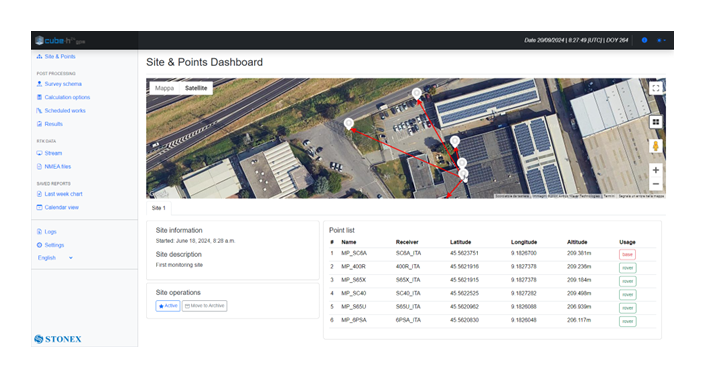Select point name MP_S65U
Screen dimensions: 706x379
pyautogui.click(x=353, y=307)
